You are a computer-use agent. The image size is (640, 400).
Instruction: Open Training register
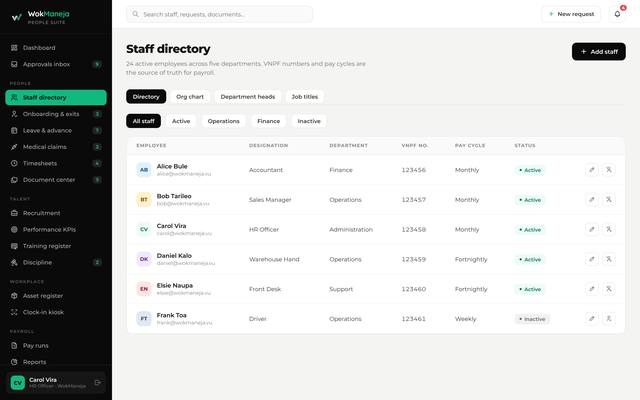pyautogui.click(x=56, y=246)
